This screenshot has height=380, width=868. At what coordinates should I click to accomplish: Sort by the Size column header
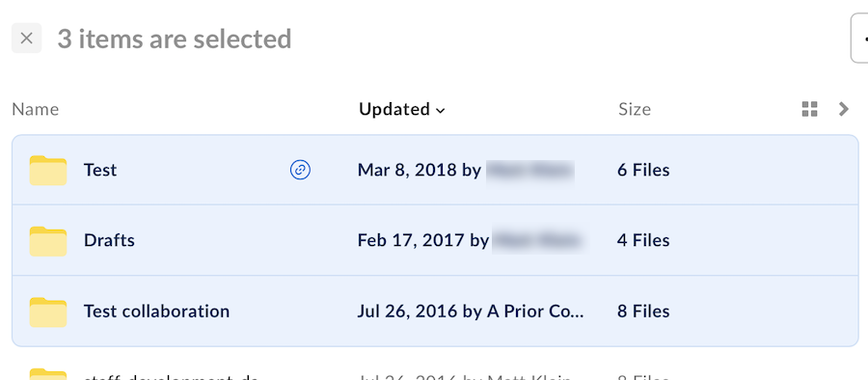tap(635, 109)
